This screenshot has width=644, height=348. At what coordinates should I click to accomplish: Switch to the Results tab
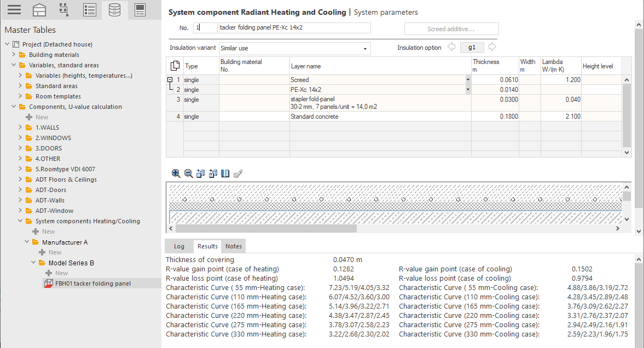[207, 246]
